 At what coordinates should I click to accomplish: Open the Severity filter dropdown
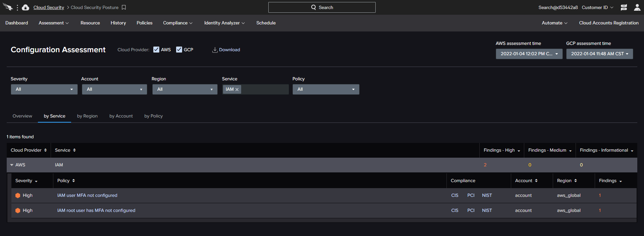coord(44,89)
